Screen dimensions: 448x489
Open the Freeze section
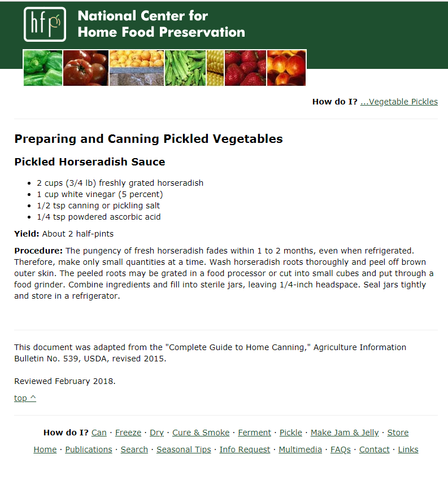(128, 433)
